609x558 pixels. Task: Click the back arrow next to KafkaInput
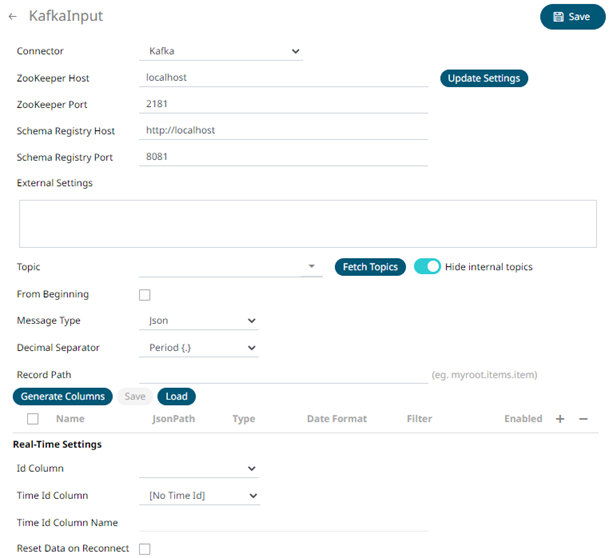pyautogui.click(x=13, y=17)
